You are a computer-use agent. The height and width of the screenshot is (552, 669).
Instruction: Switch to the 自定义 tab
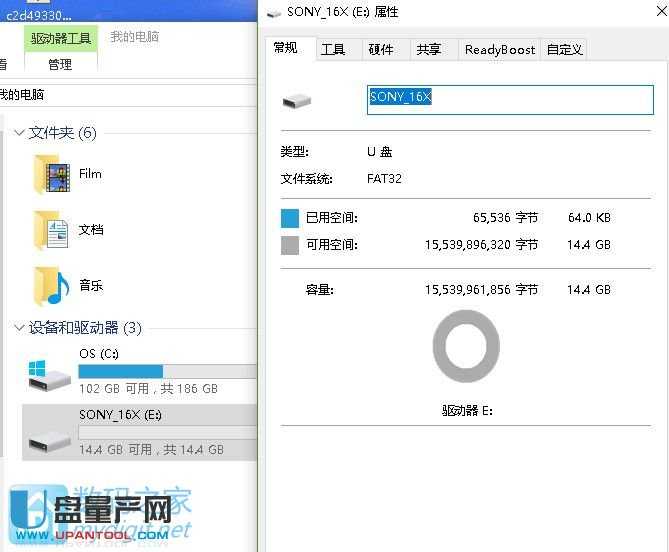pyautogui.click(x=564, y=50)
